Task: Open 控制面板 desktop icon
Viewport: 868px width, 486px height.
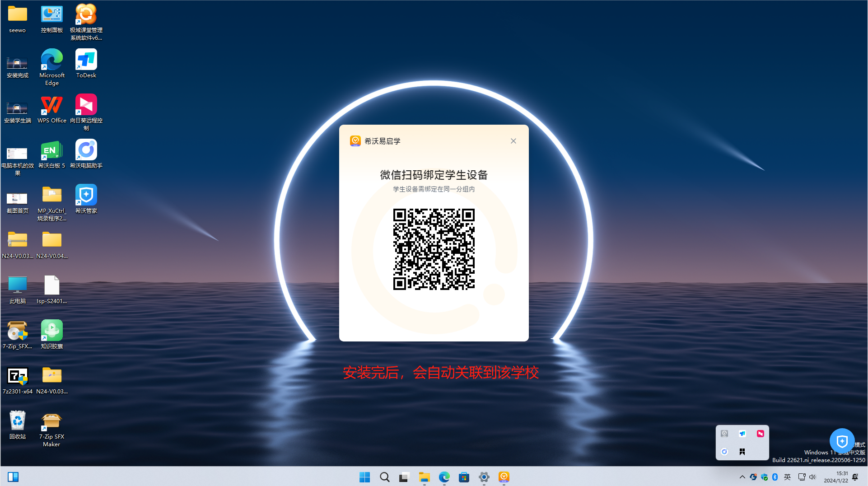Action: pyautogui.click(x=52, y=19)
